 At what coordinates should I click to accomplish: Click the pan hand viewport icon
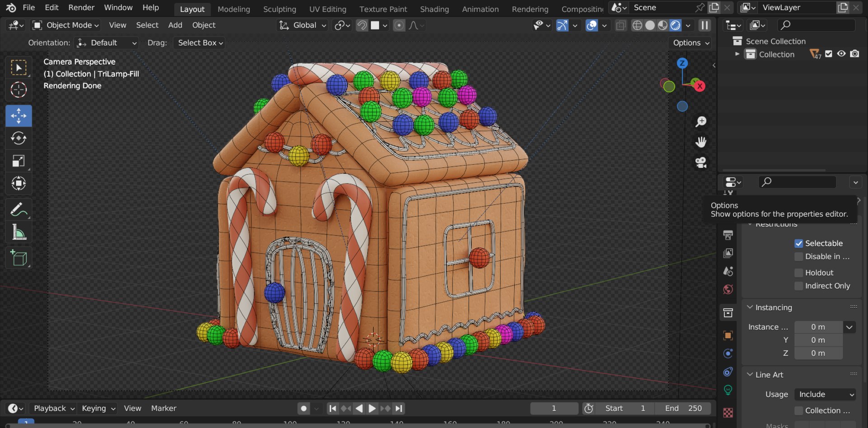click(701, 142)
